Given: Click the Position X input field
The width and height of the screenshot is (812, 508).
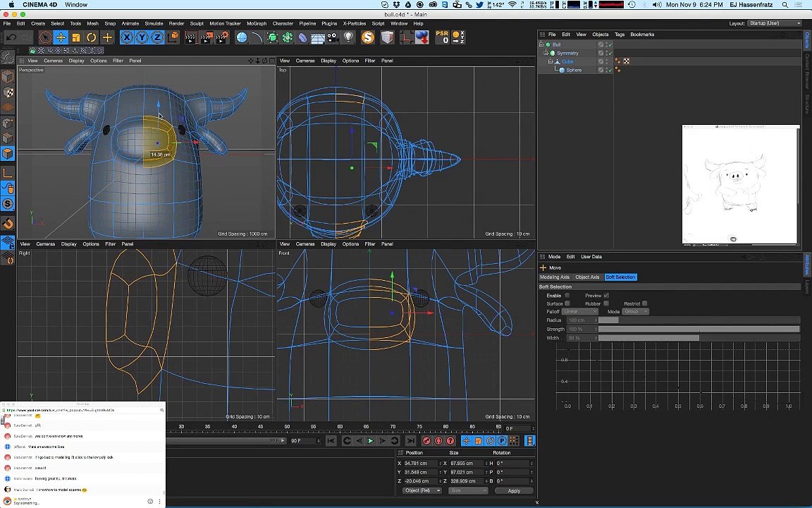Looking at the screenshot, I should pyautogui.click(x=421, y=464).
